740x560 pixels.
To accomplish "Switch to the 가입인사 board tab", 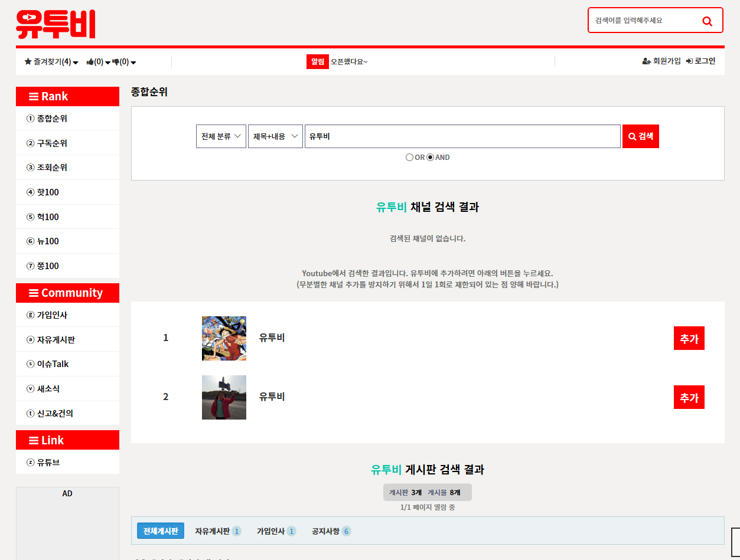I will pyautogui.click(x=276, y=531).
